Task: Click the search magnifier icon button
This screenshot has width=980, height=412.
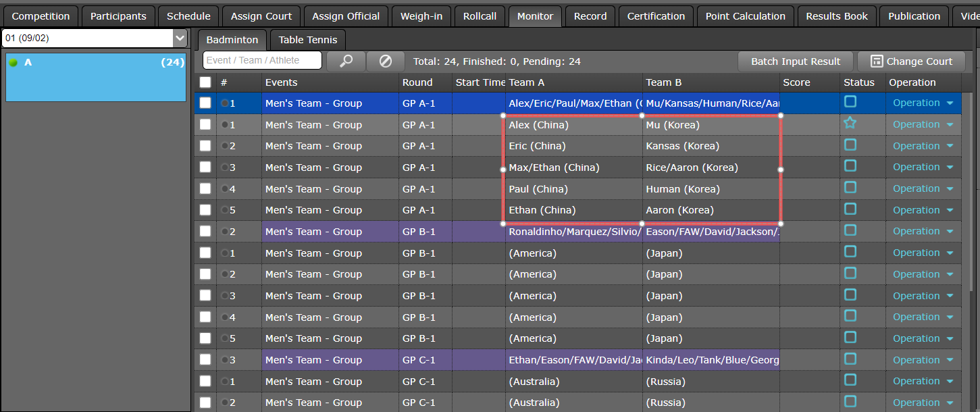Action: pyautogui.click(x=346, y=61)
